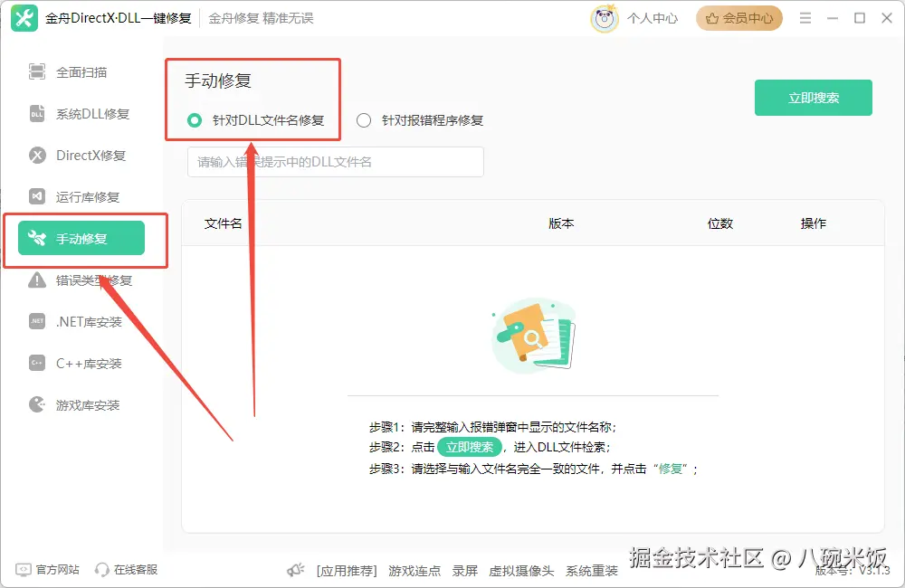Minimize the application window
The width and height of the screenshot is (905, 588).
point(833,18)
